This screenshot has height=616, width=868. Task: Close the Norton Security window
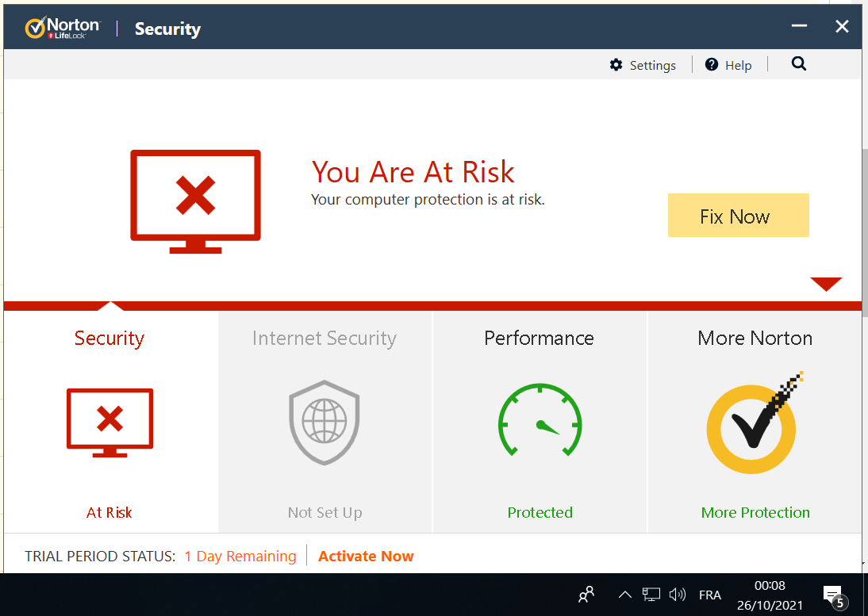[x=842, y=26]
